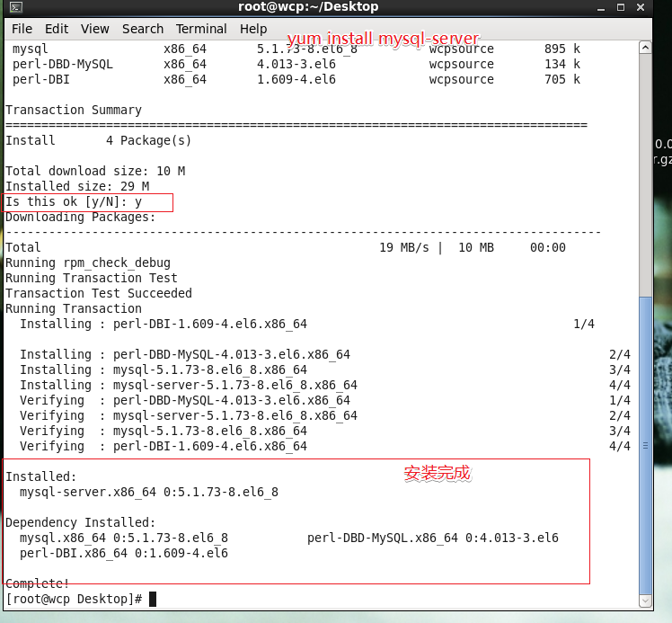Click the scrollbar down arrow
The image size is (672, 623).
click(645, 601)
